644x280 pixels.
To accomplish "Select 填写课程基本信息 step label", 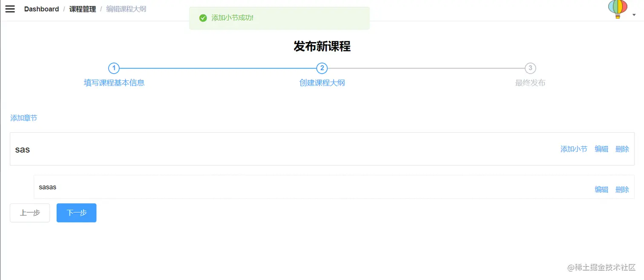I will pyautogui.click(x=114, y=83).
